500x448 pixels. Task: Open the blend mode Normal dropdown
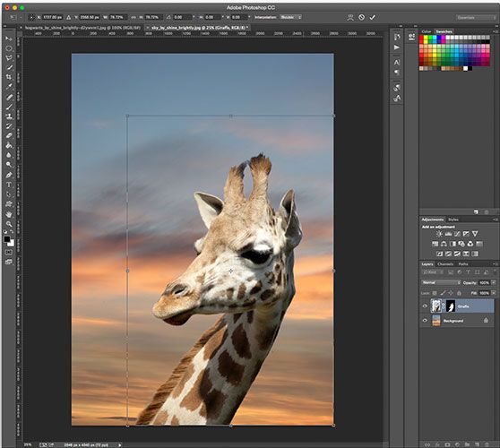442,282
